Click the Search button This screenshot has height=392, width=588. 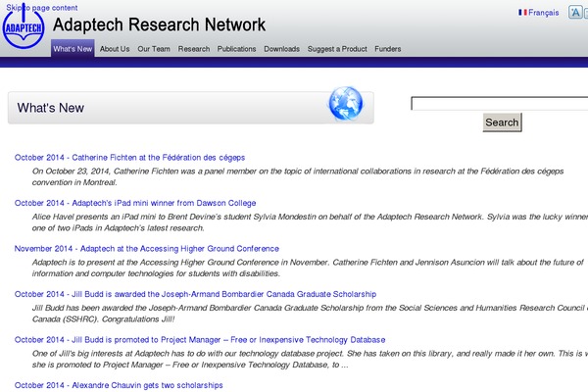tap(502, 122)
